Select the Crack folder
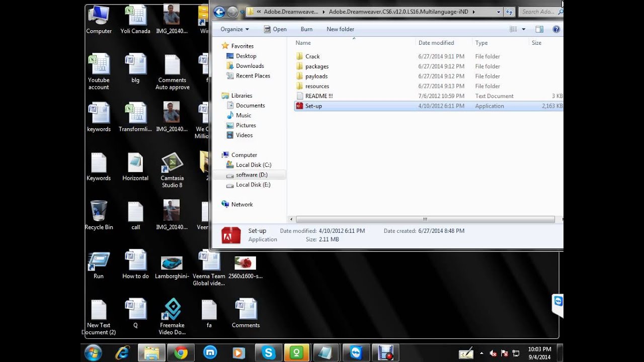 pyautogui.click(x=312, y=56)
